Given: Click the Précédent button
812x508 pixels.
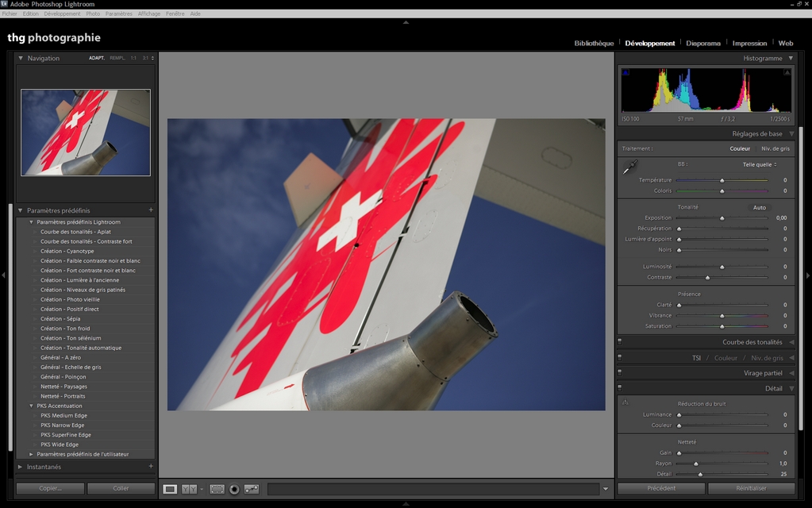Looking at the screenshot, I should coord(661,488).
